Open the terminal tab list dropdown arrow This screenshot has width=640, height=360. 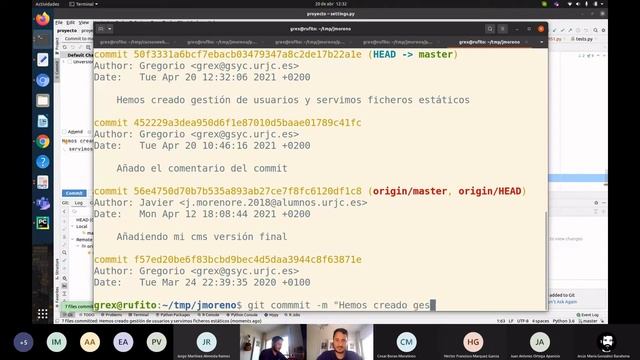point(542,42)
